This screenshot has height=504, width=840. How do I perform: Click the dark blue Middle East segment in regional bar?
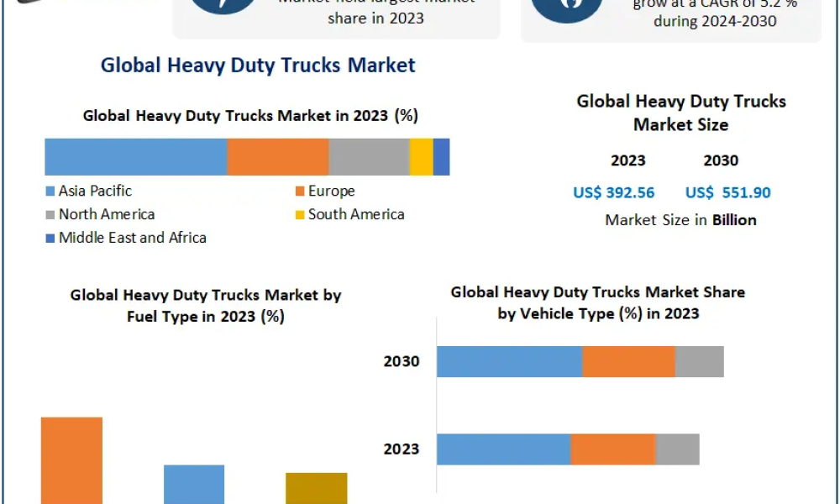point(442,157)
